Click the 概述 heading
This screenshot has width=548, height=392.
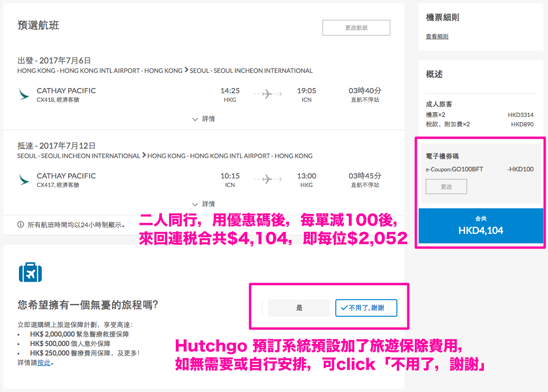click(x=434, y=74)
